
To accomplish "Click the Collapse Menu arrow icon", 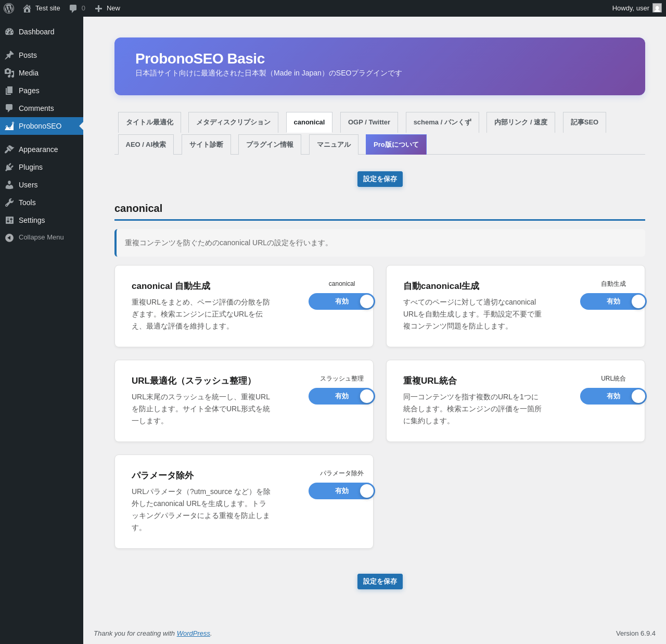I will tap(9, 237).
